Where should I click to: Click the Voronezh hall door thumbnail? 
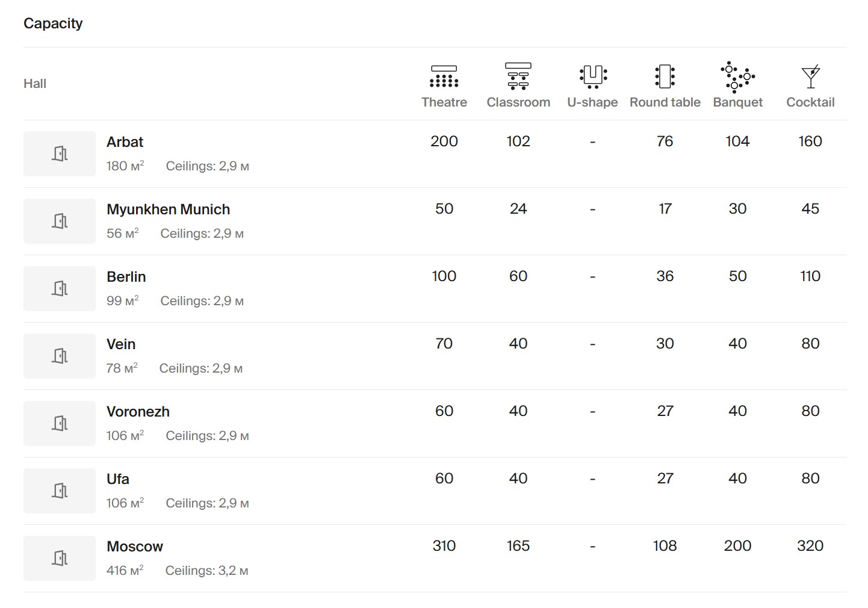coord(60,424)
